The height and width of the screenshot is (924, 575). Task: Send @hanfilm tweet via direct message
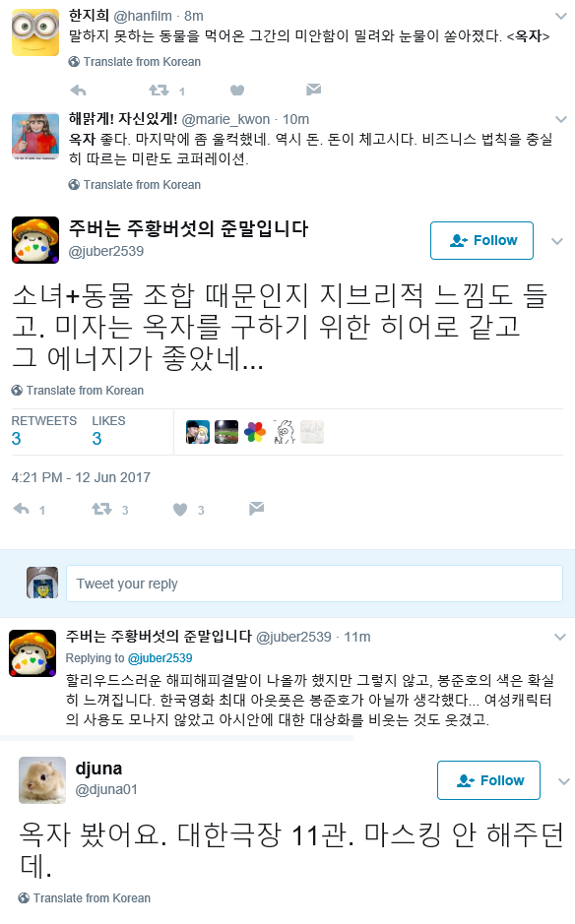(x=314, y=90)
